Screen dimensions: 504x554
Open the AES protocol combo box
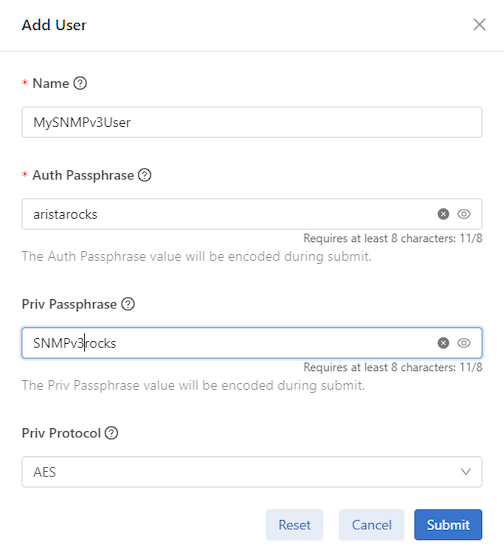[x=252, y=472]
